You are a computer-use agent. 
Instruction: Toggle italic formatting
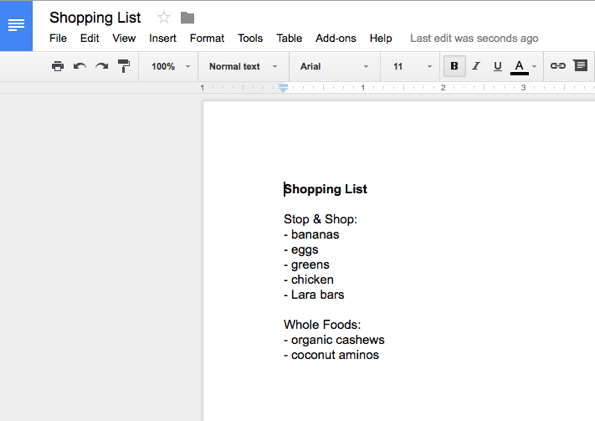coord(476,66)
